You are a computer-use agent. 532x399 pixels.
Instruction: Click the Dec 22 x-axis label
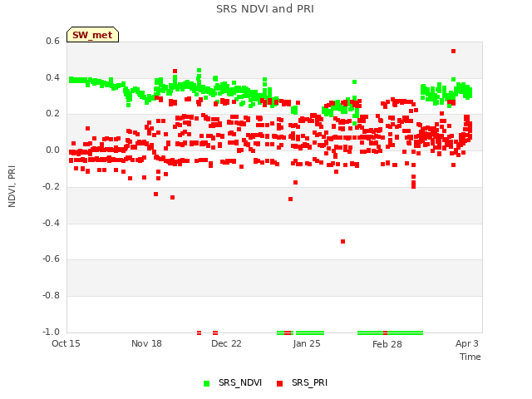226,343
